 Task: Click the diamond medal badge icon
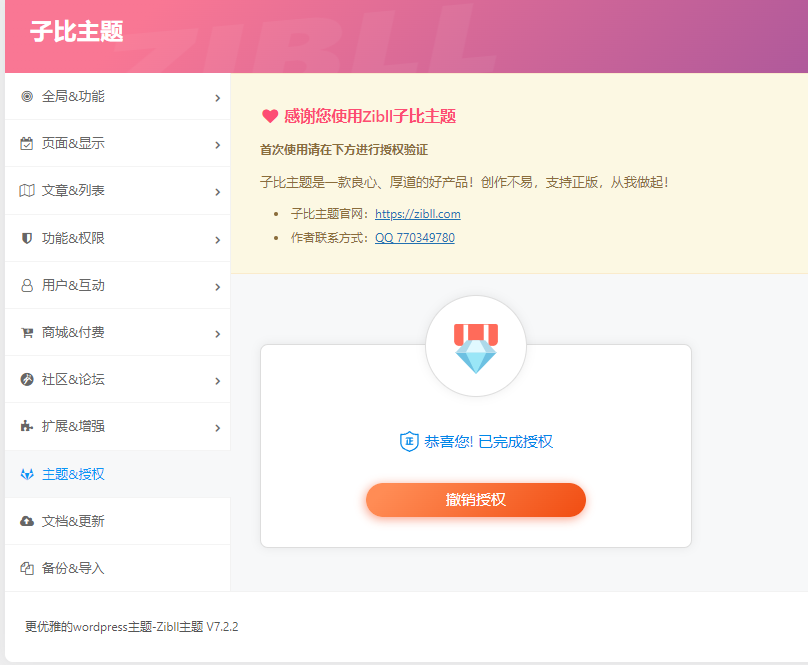click(476, 348)
